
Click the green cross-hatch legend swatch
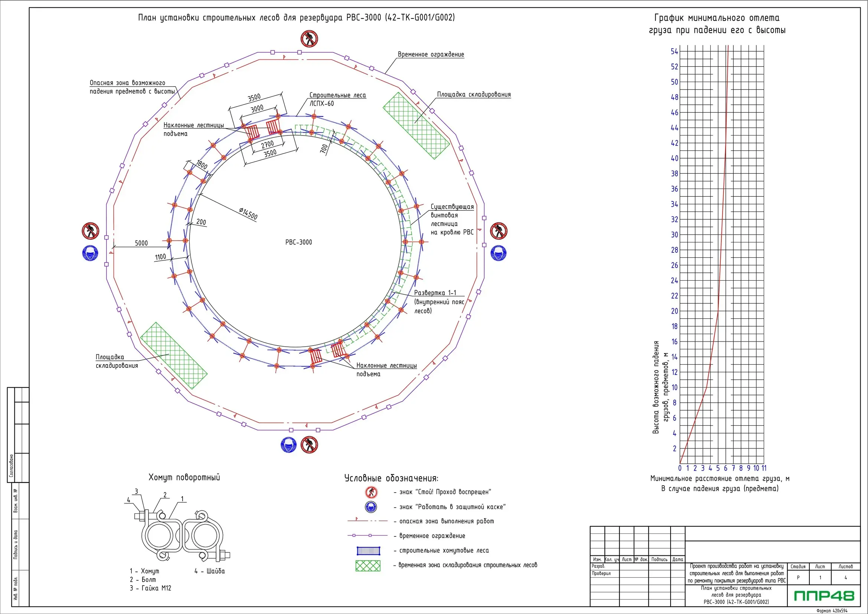tap(368, 566)
